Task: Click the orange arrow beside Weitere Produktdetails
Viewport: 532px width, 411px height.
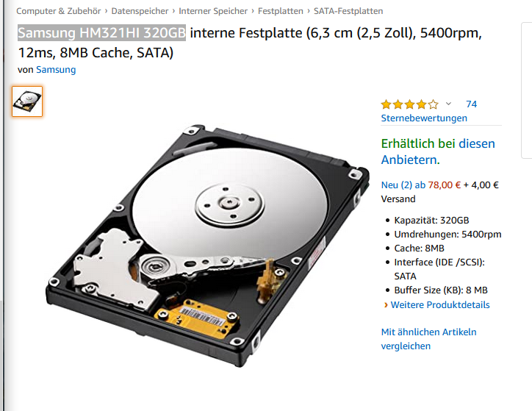Action: (x=386, y=305)
